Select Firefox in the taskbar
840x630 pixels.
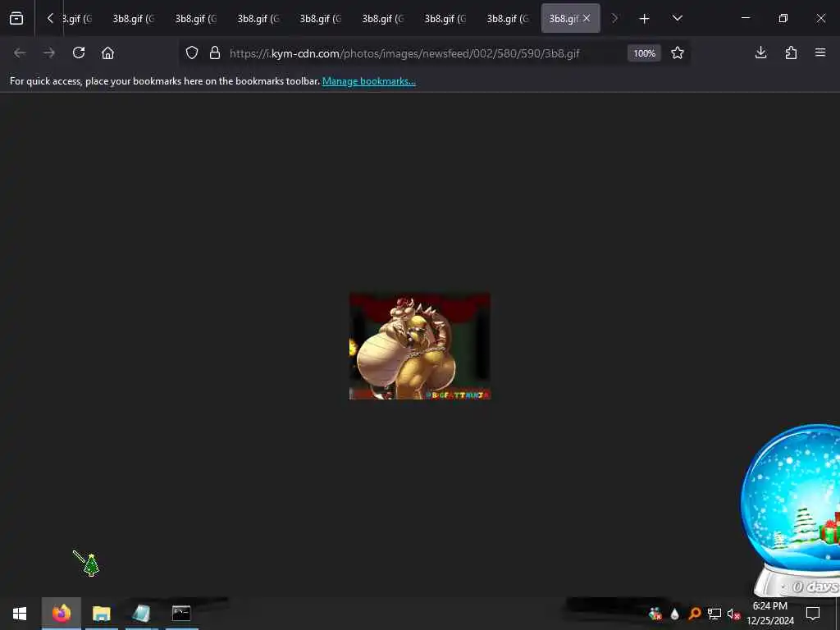point(61,614)
